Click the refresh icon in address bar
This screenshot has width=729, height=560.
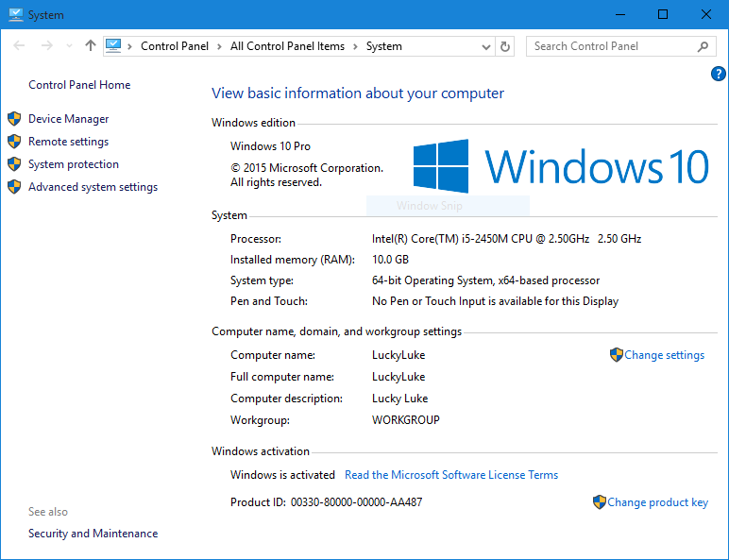505,46
